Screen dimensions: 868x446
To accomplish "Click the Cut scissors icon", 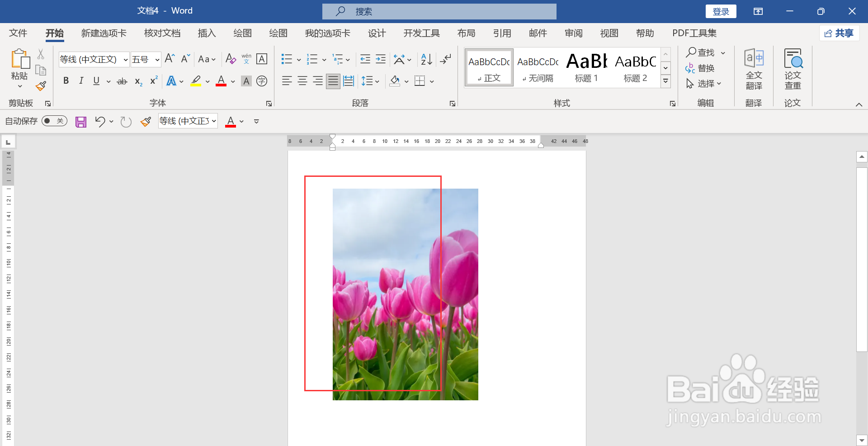I will pyautogui.click(x=41, y=54).
